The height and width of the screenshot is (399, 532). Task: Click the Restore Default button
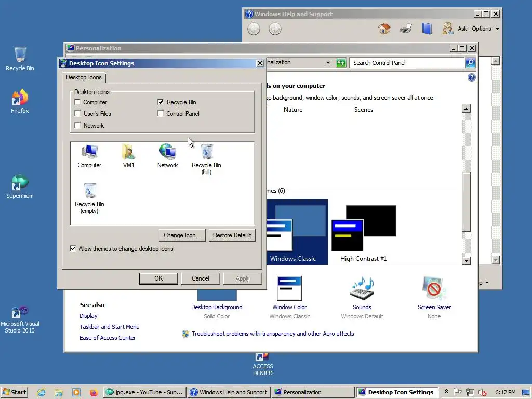[x=232, y=235]
